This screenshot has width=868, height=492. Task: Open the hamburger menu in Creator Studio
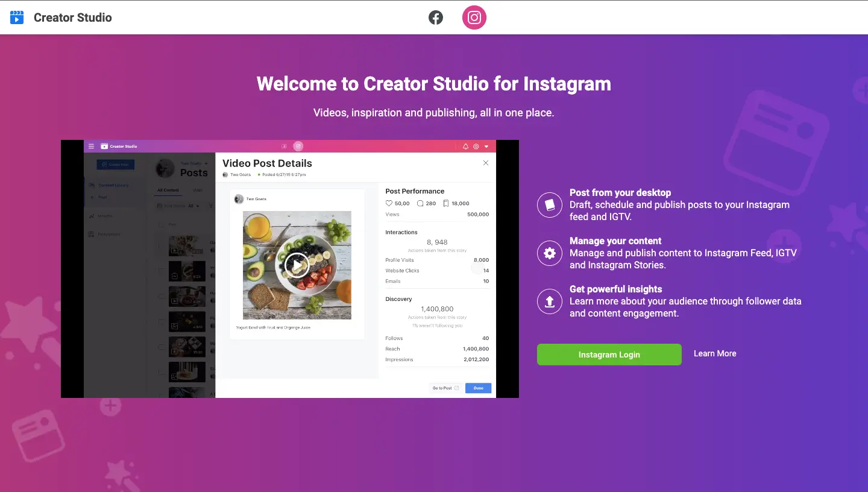(91, 147)
